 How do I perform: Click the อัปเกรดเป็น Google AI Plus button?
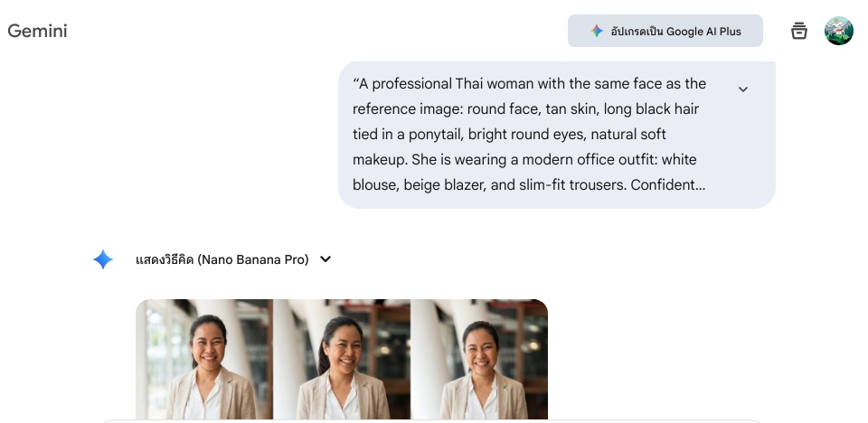[665, 31]
